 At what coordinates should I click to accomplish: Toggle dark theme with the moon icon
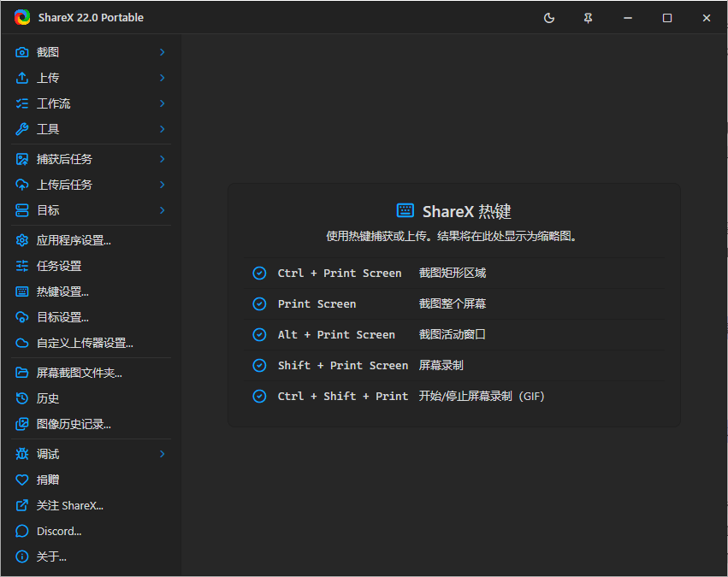click(x=549, y=18)
